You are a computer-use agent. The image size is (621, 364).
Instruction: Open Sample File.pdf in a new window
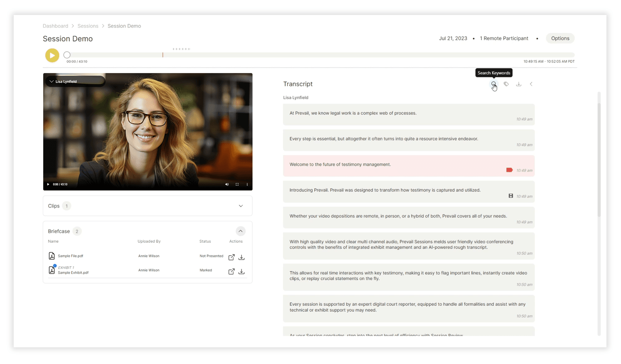coord(231,257)
